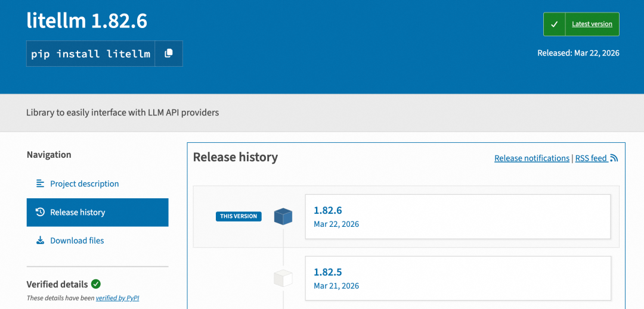Click the THIS VERSION badge

click(x=239, y=216)
